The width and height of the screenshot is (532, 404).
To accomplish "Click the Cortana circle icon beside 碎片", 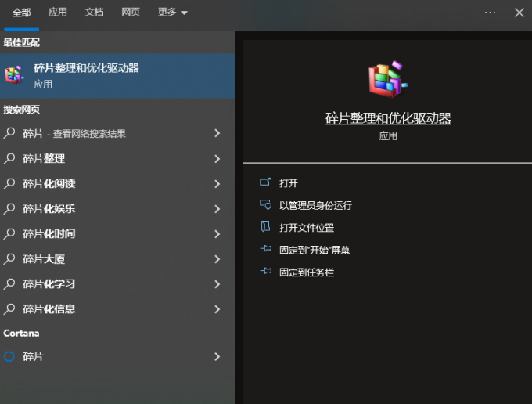I will [9, 356].
